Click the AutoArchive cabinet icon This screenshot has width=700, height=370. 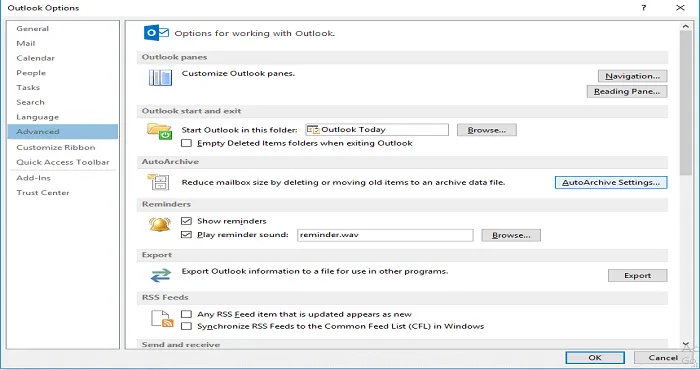(158, 183)
